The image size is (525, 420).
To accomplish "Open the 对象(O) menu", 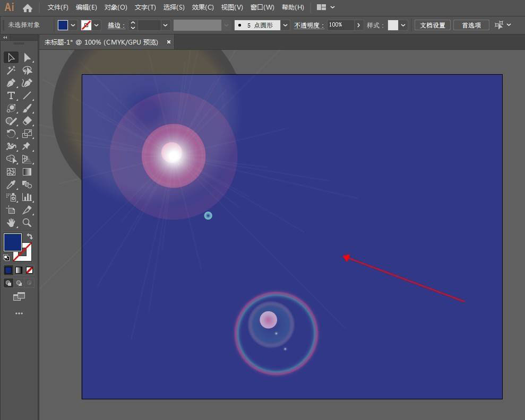I will click(116, 7).
